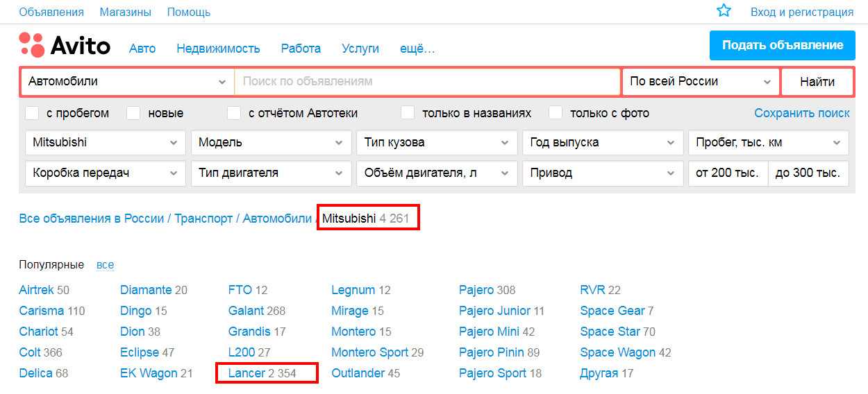
Task: Open the RVR model link
Action: [592, 290]
